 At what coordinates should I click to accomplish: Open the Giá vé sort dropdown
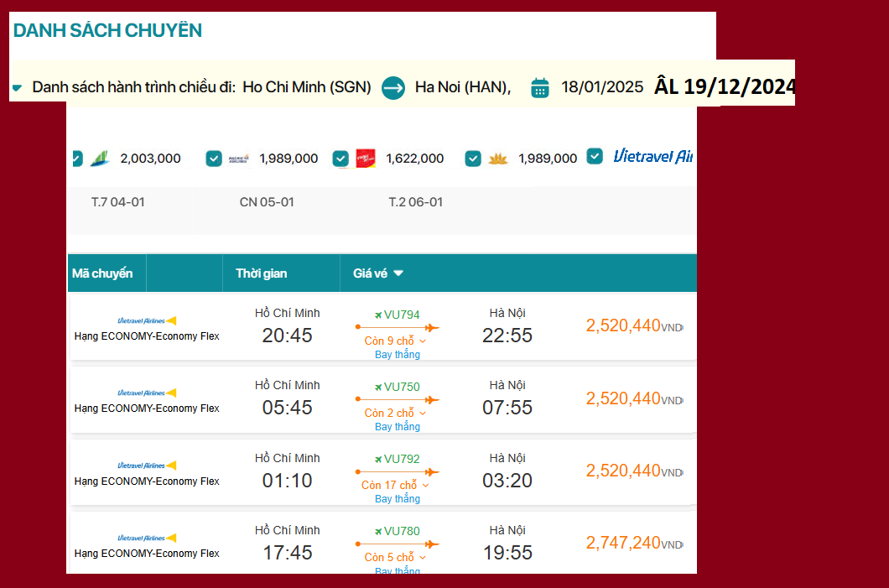coord(398,273)
